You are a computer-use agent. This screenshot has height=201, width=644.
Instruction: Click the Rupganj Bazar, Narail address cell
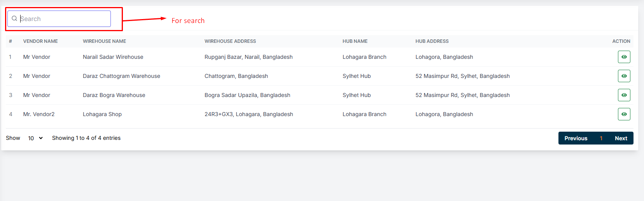(248, 57)
